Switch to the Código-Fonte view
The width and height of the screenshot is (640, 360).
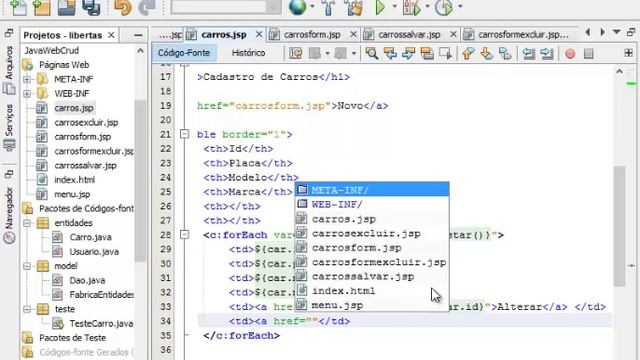click(184, 53)
